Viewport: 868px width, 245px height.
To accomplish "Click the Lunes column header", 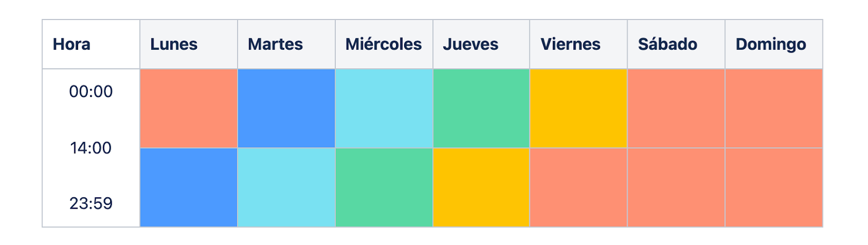I will (x=189, y=44).
